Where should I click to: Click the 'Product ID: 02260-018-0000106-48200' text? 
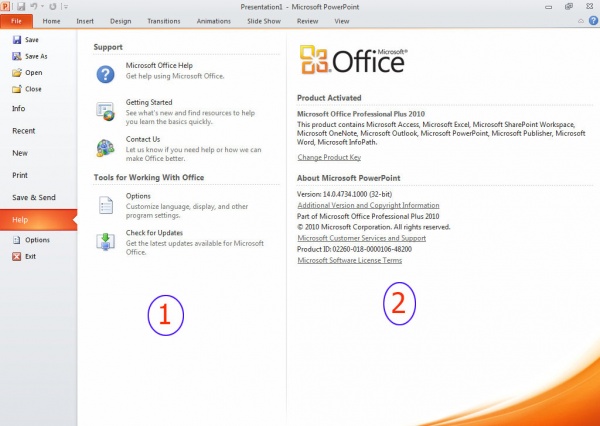coord(354,249)
